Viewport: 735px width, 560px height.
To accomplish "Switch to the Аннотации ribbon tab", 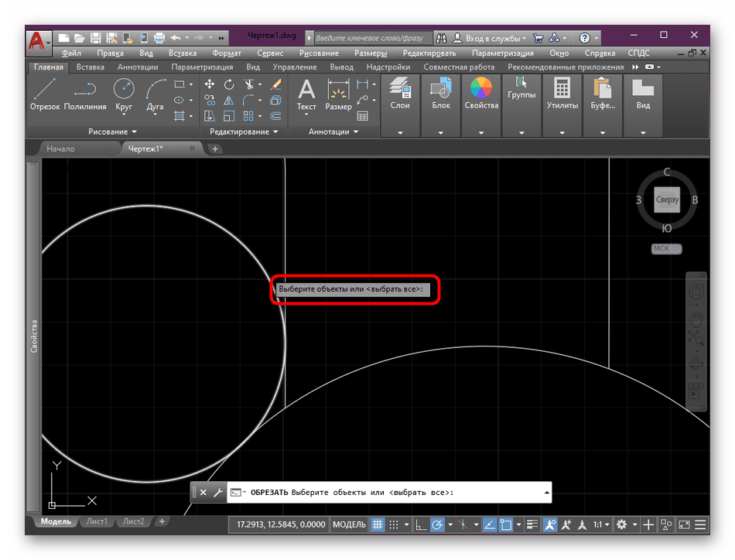I will click(x=138, y=67).
